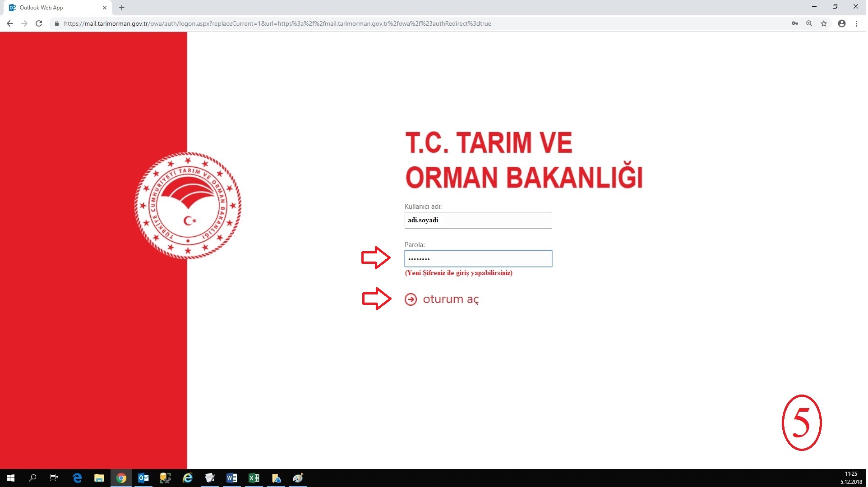Click the oturum aç sign-in link
Viewport: 868px width, 487px height.
point(451,299)
